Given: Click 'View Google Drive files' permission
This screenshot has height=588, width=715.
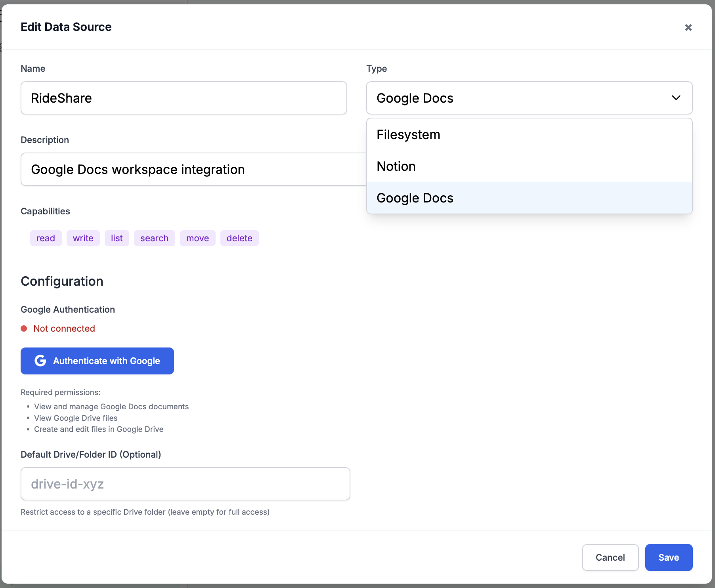Looking at the screenshot, I should click(76, 418).
